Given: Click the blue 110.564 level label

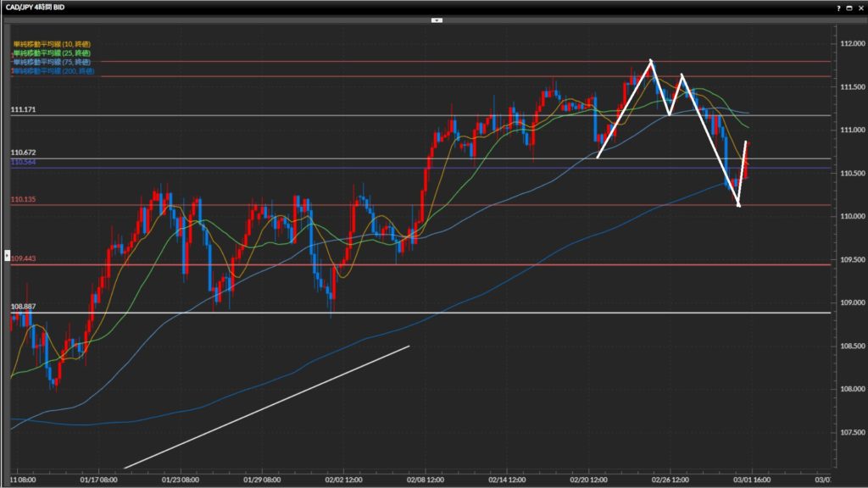Looking at the screenshot, I should 23,162.
